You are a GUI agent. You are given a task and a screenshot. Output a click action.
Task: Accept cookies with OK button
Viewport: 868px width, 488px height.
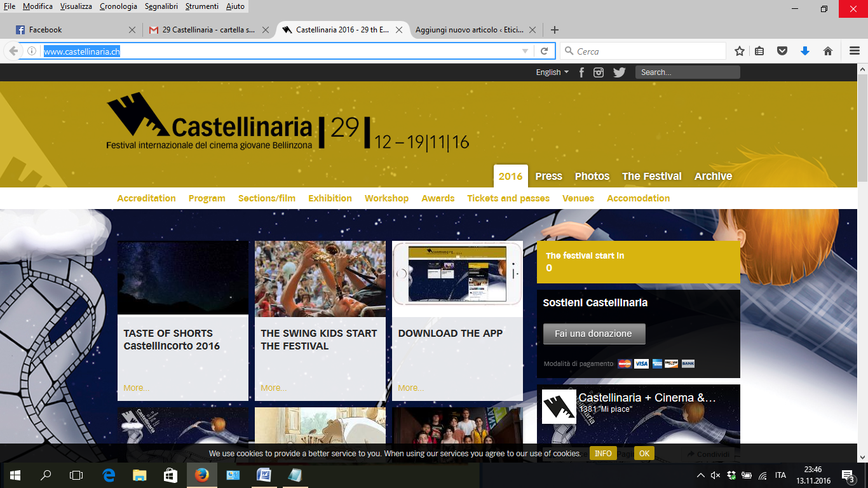point(644,454)
